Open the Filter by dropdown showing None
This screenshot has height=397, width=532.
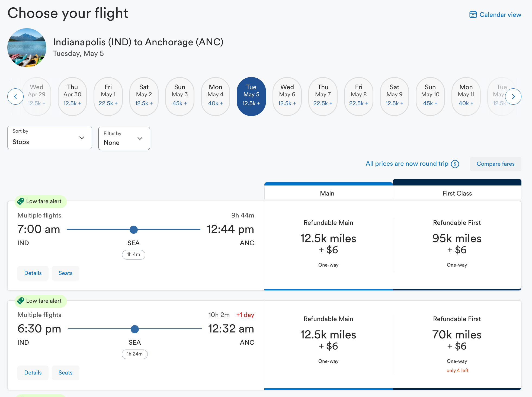click(124, 138)
